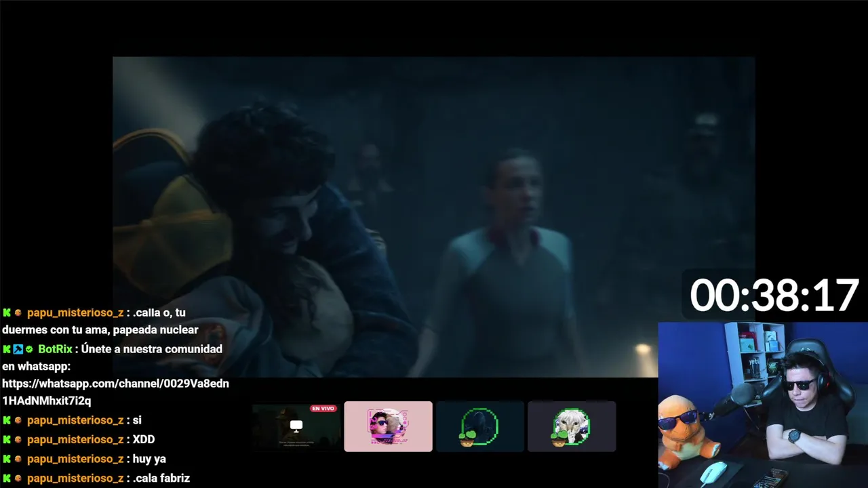This screenshot has height=488, width=868.
Task: Click the Kick badge on the '.cala fabriz' message
Action: pyautogui.click(x=7, y=479)
